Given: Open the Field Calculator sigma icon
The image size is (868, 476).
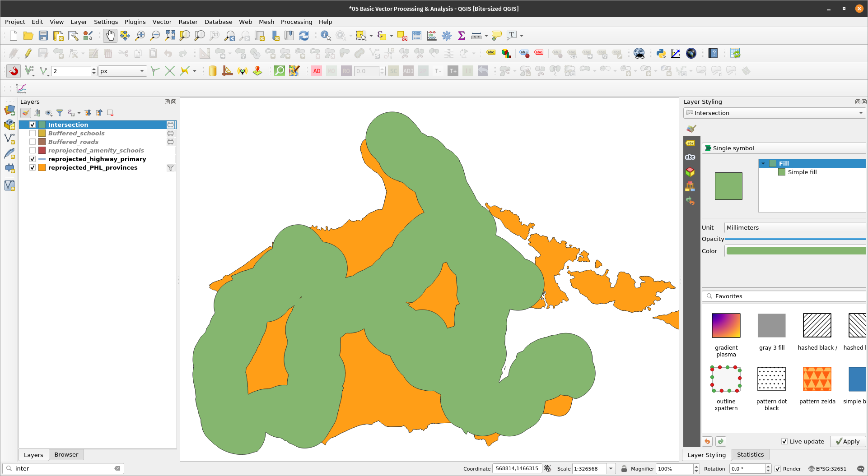Looking at the screenshot, I should pyautogui.click(x=462, y=36).
